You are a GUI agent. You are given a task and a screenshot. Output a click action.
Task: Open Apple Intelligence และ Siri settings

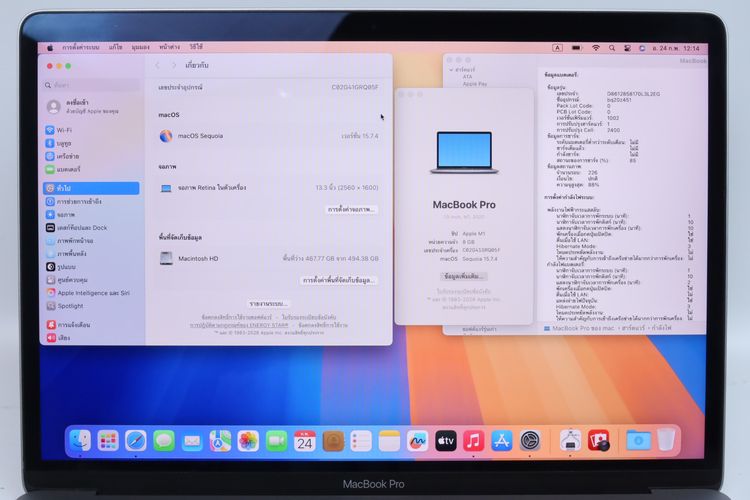[x=88, y=292]
